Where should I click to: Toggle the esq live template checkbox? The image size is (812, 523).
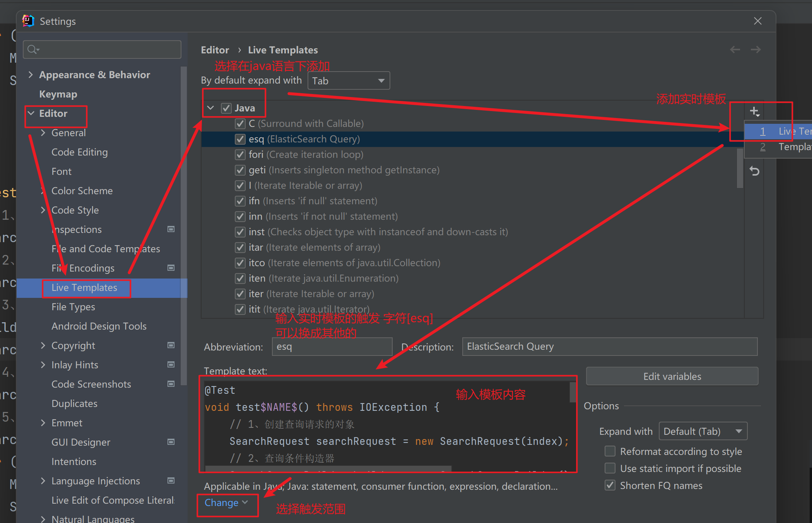[x=239, y=140]
